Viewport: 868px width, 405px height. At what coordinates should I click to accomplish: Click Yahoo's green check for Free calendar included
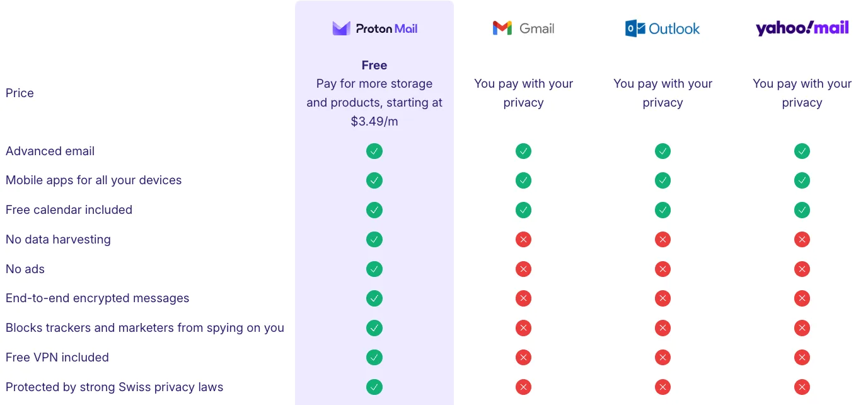802,210
